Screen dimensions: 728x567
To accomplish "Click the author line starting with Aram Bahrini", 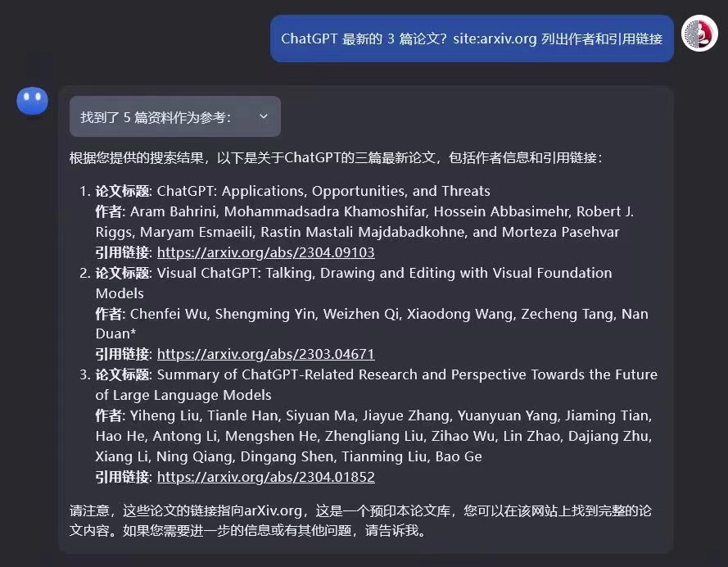I will click(364, 221).
